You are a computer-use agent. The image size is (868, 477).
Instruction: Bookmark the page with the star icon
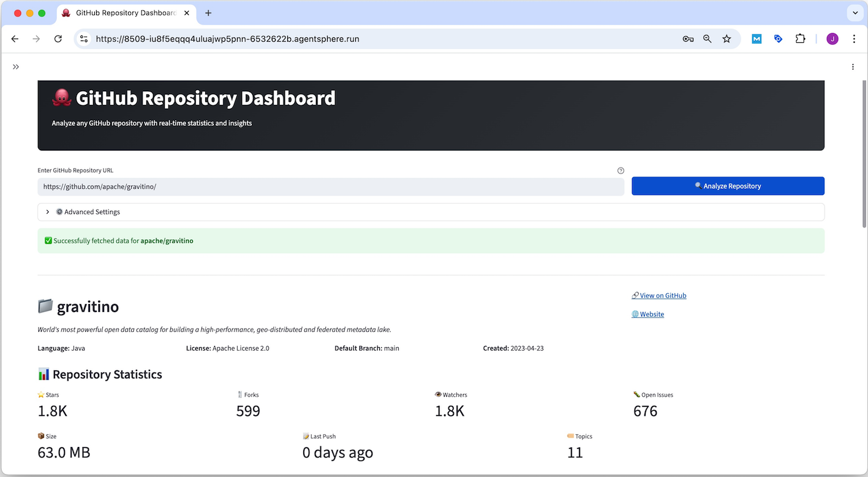pyautogui.click(x=726, y=38)
